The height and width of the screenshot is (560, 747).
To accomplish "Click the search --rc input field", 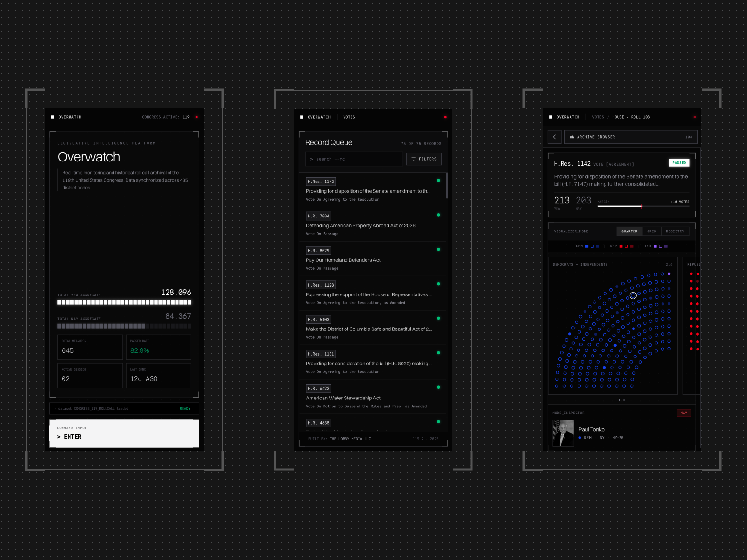I will 354,159.
